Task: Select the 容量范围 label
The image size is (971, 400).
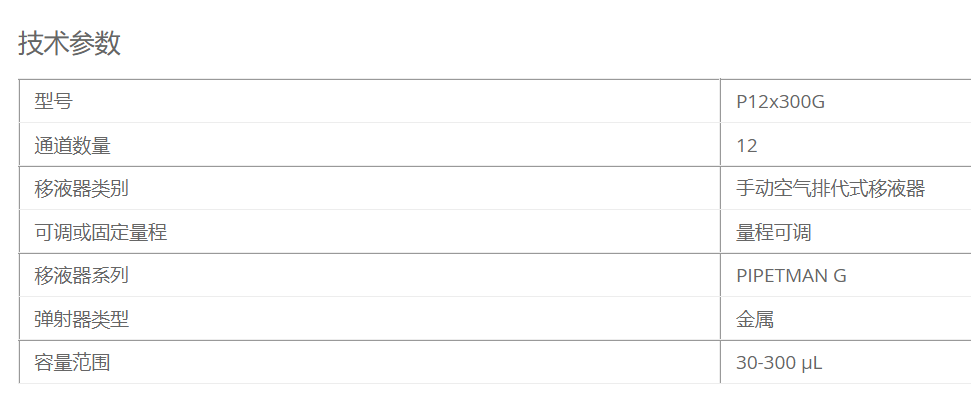Action: click(72, 362)
